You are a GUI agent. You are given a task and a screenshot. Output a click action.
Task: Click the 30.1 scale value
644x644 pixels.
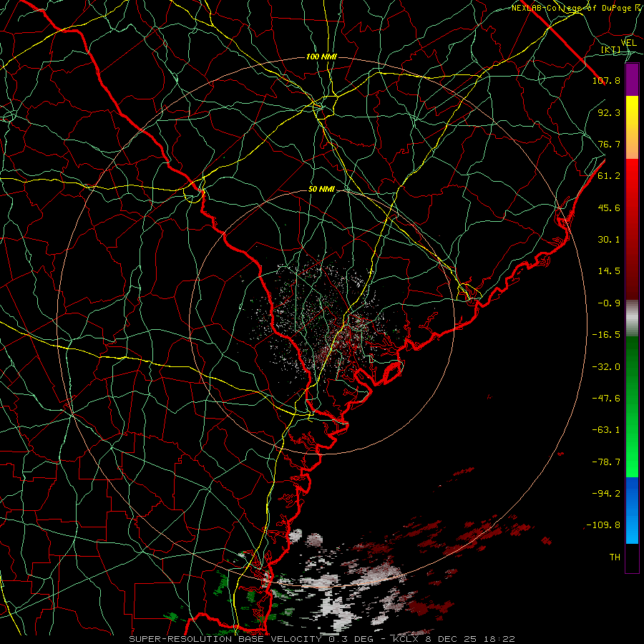pos(609,240)
